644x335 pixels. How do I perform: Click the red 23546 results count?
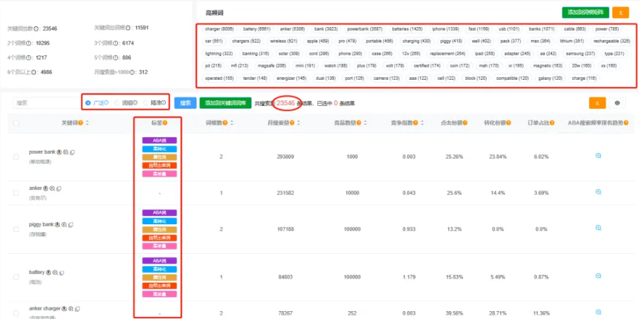(x=286, y=103)
